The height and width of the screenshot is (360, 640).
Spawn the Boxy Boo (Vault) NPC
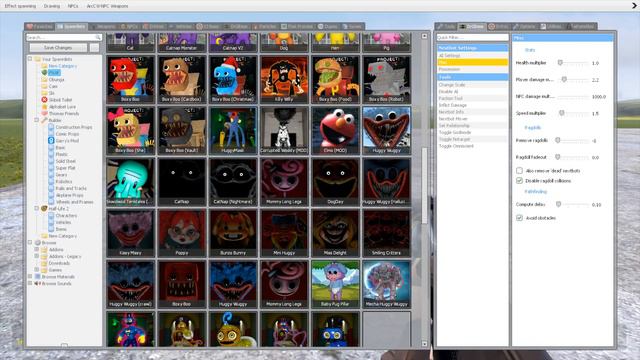coord(182,131)
